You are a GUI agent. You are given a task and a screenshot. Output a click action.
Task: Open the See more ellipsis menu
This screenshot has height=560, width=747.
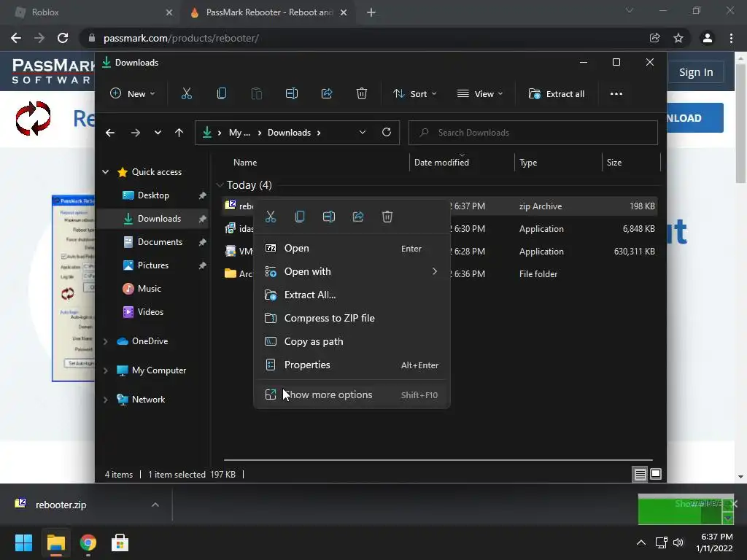tap(616, 94)
